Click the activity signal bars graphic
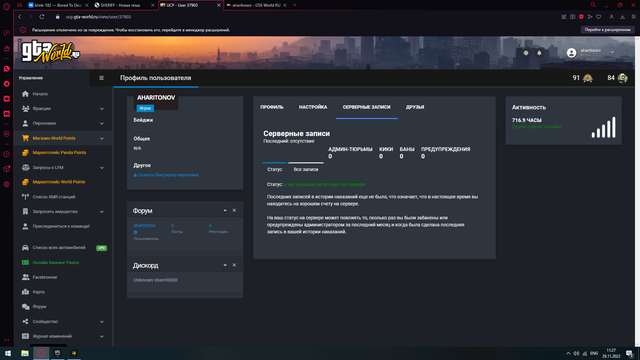Viewport: 640px width, 360px height. click(x=604, y=127)
